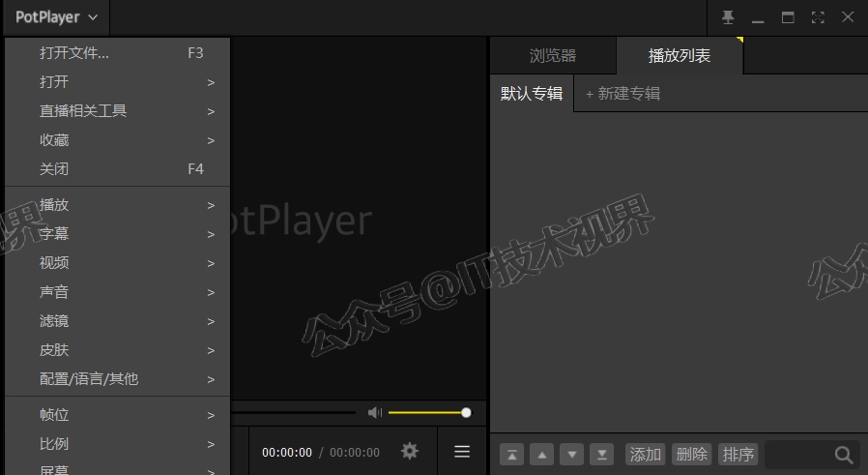Toggle the playlist hamburger icon
Viewport: 868px width, 475px height.
click(x=462, y=452)
